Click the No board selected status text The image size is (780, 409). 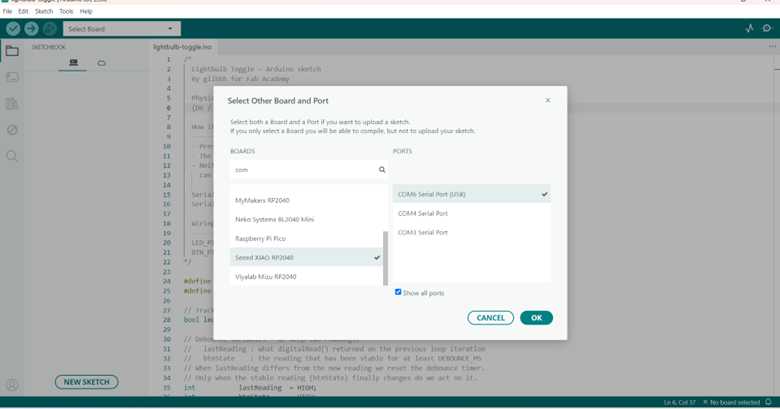click(731, 402)
